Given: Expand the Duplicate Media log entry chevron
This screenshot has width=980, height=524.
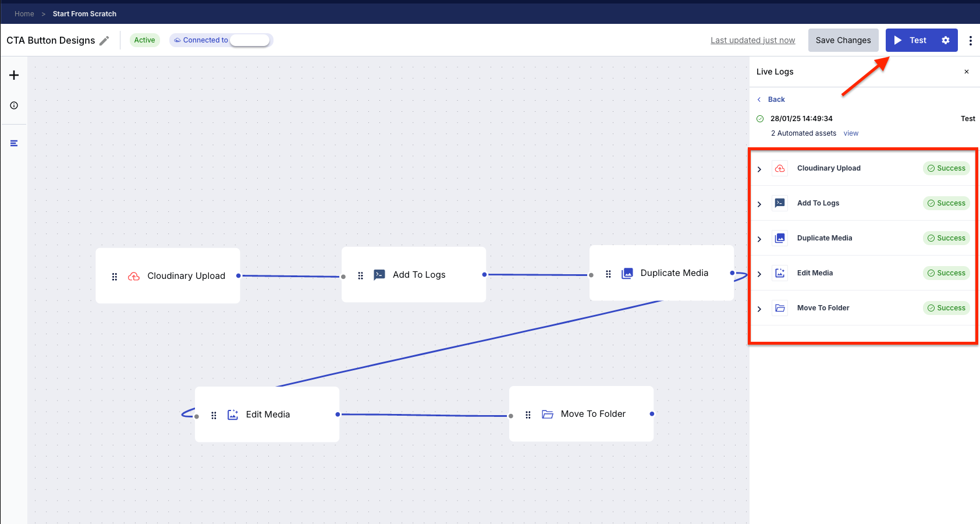Looking at the screenshot, I should click(x=759, y=239).
